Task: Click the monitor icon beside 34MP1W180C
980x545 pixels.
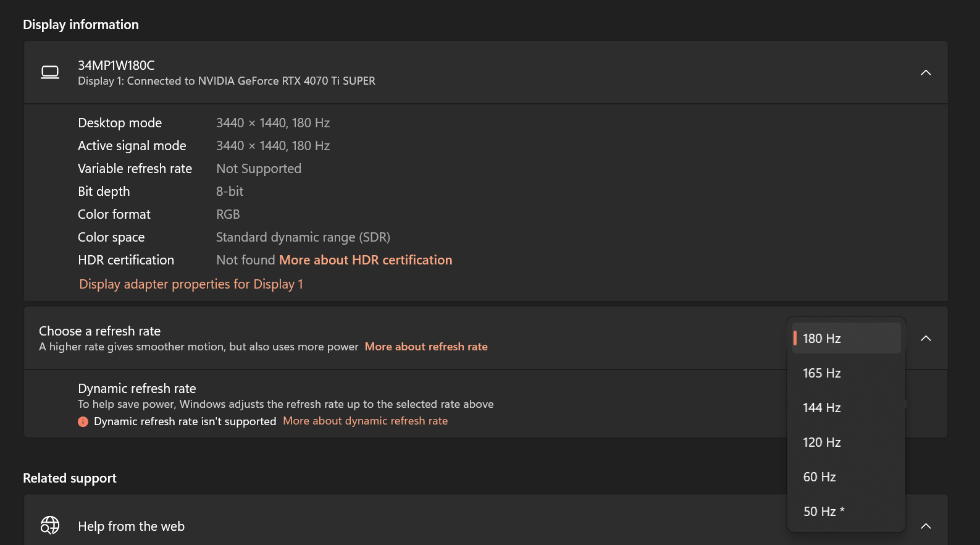Action: (50, 73)
